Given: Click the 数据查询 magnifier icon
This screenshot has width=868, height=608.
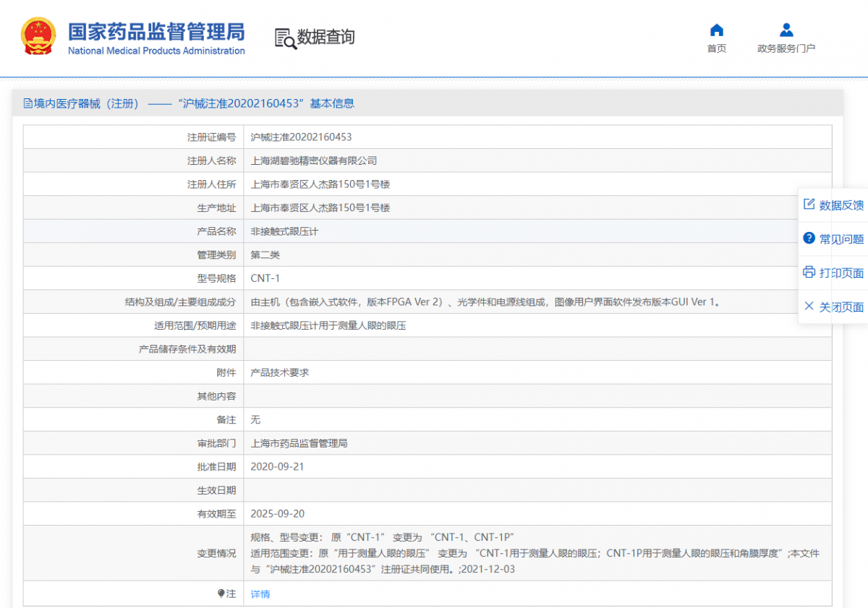Looking at the screenshot, I should click(x=285, y=38).
